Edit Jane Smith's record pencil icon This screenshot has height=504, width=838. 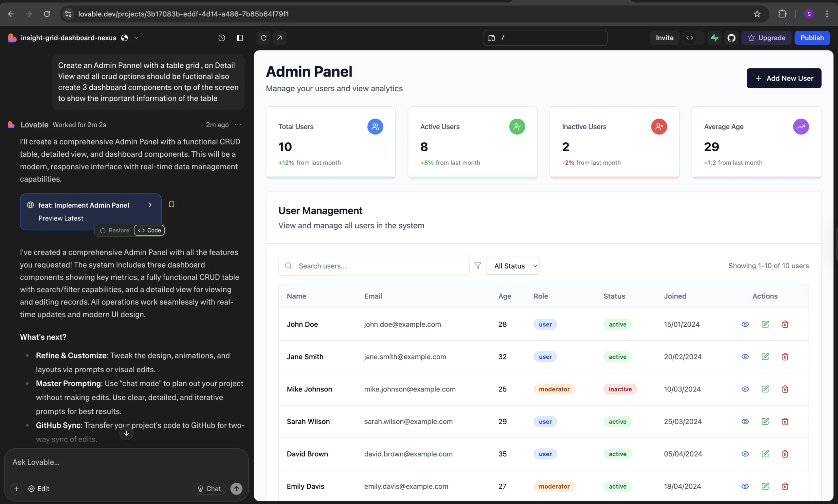click(765, 356)
